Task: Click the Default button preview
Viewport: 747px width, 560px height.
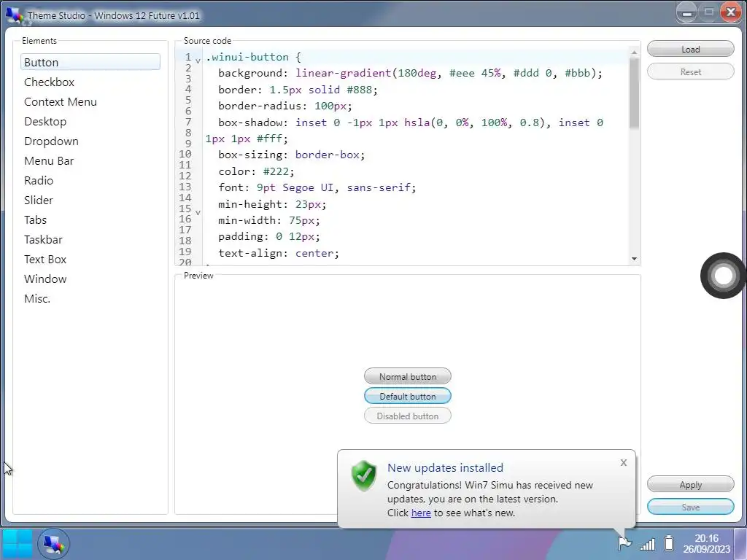Action: [x=407, y=396]
